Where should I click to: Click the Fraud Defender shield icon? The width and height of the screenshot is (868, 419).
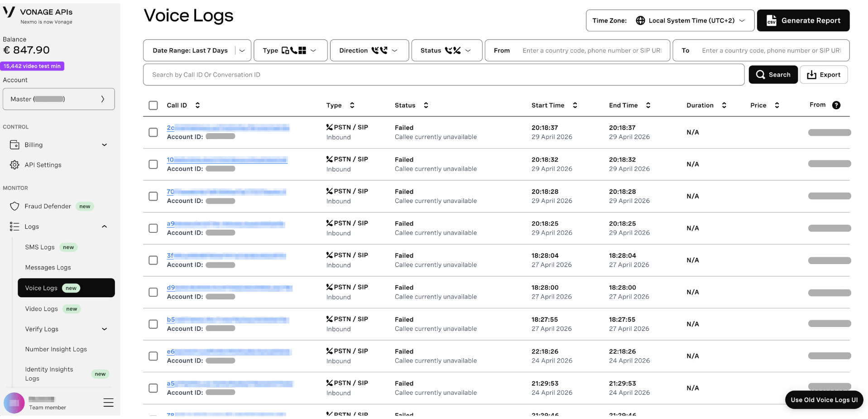[x=14, y=206]
